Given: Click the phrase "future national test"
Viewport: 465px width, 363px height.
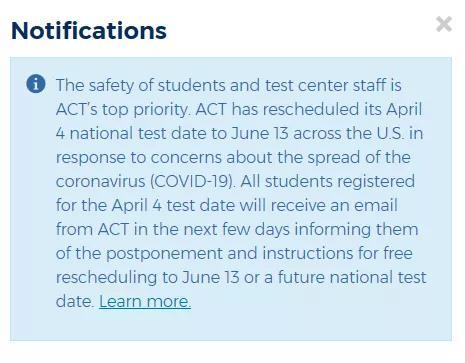Looking at the screenshot, I should pos(352,277).
